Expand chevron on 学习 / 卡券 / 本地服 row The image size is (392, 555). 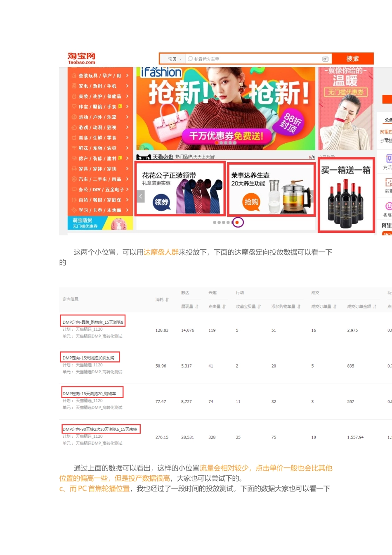pyautogui.click(x=127, y=210)
